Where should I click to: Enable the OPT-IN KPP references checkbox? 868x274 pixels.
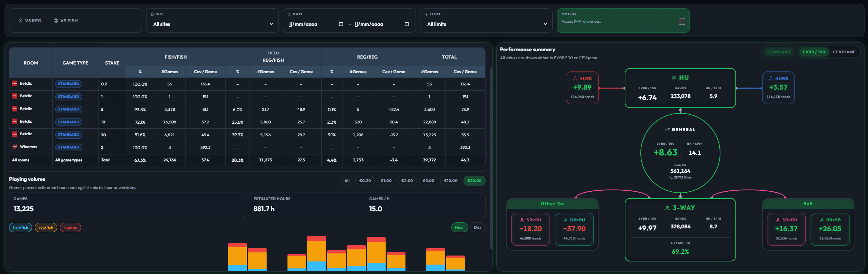click(682, 22)
